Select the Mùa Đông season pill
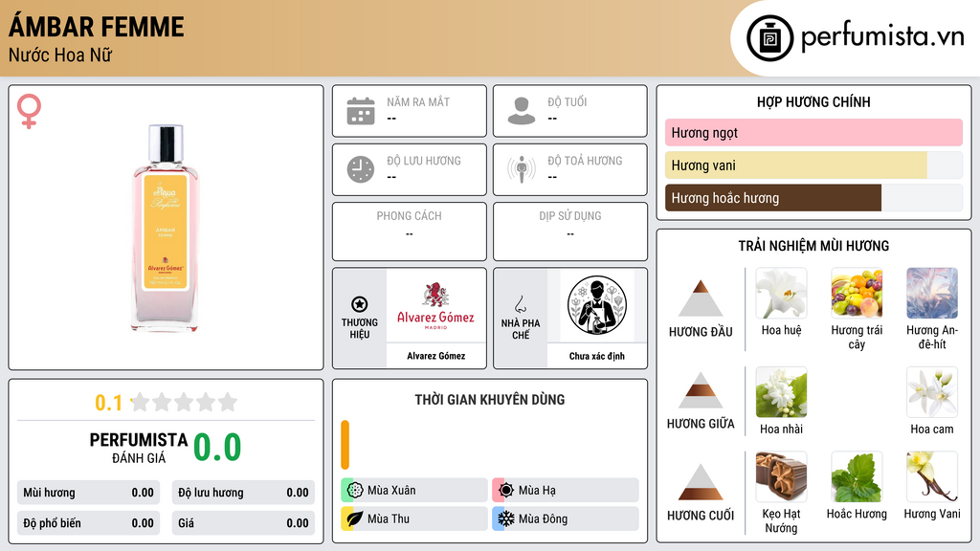This screenshot has width=980, height=551. coord(566,518)
